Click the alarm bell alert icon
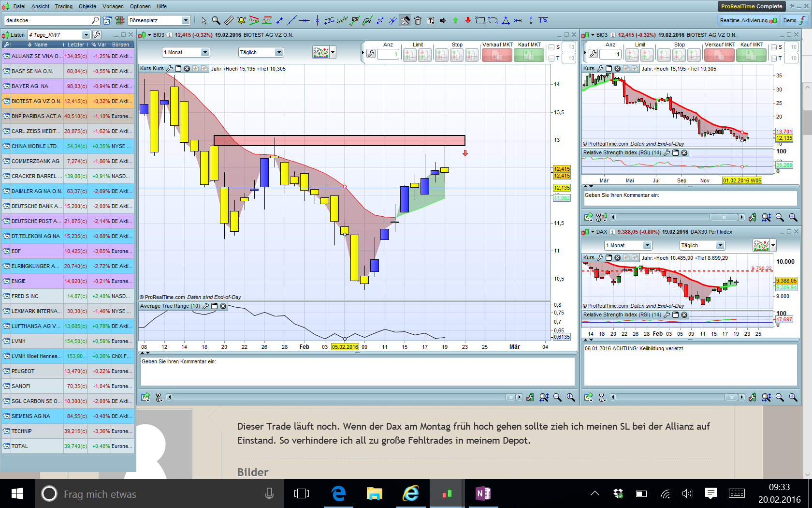Image resolution: width=812 pixels, height=508 pixels. point(241,20)
